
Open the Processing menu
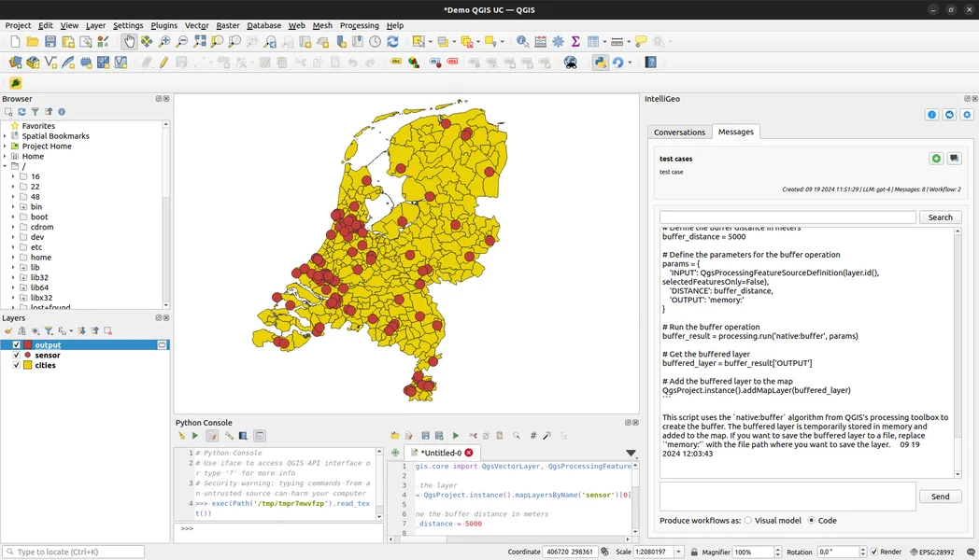point(359,25)
